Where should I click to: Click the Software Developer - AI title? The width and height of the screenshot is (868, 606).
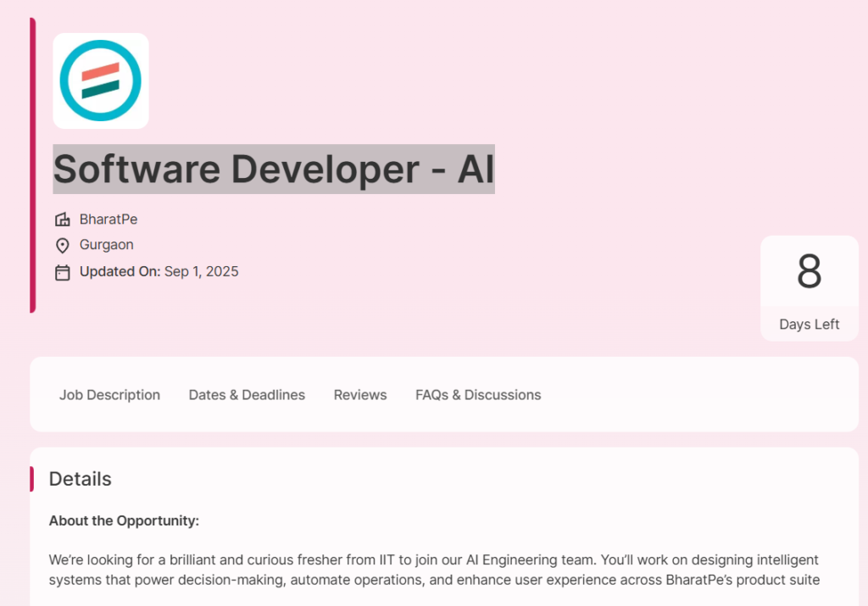(274, 169)
